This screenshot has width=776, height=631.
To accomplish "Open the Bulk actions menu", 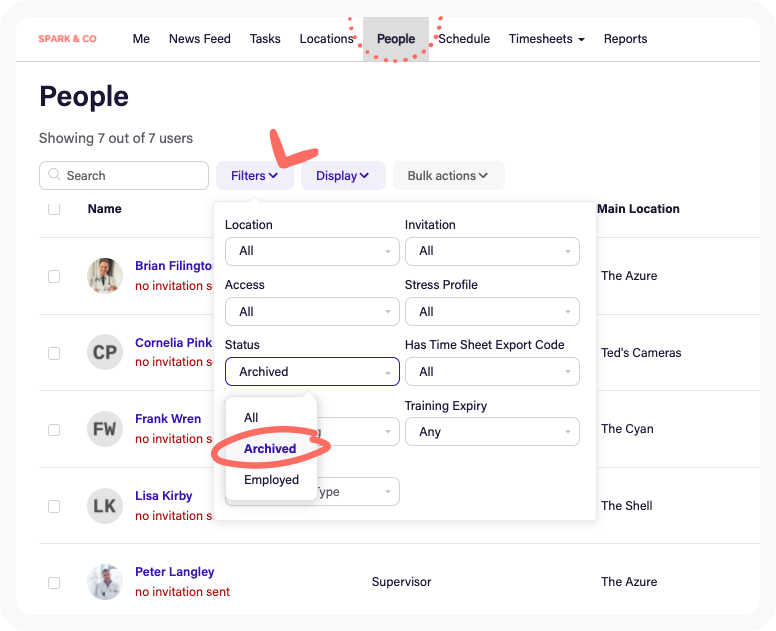I will click(x=448, y=176).
